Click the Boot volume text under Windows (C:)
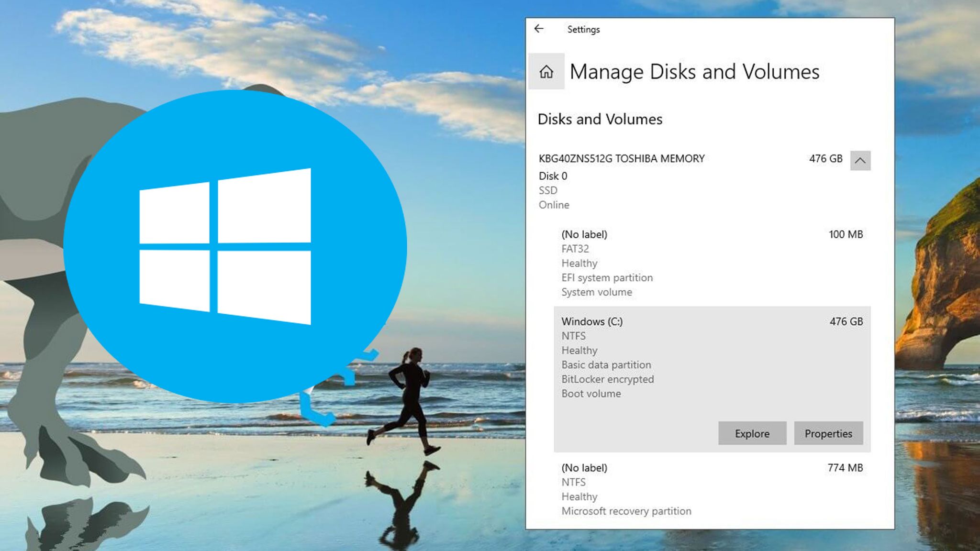 (590, 394)
